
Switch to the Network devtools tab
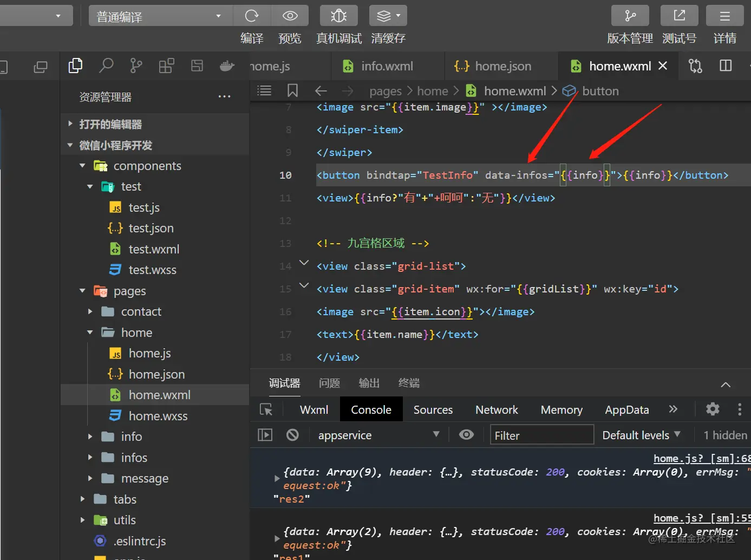pos(497,409)
